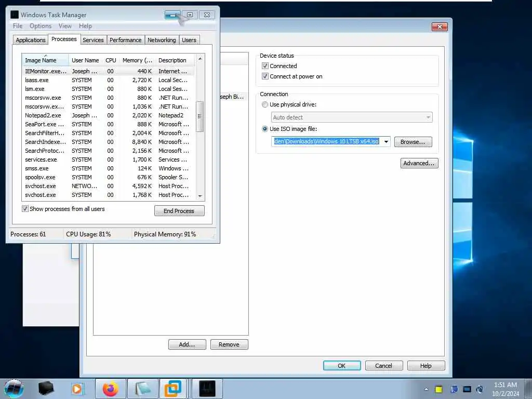Select the lsm.exe process row
Screen dimensions: 532x399
click(x=108, y=89)
